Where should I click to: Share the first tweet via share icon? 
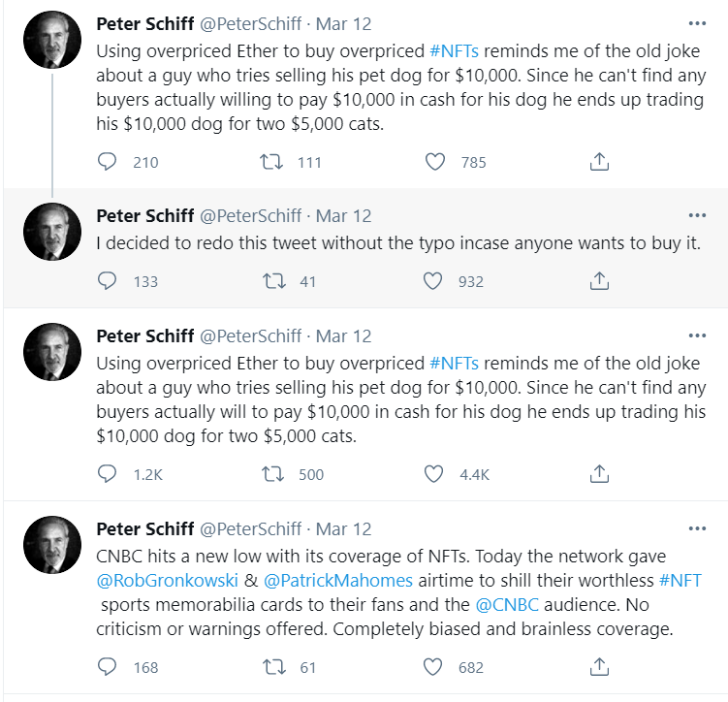tap(599, 162)
